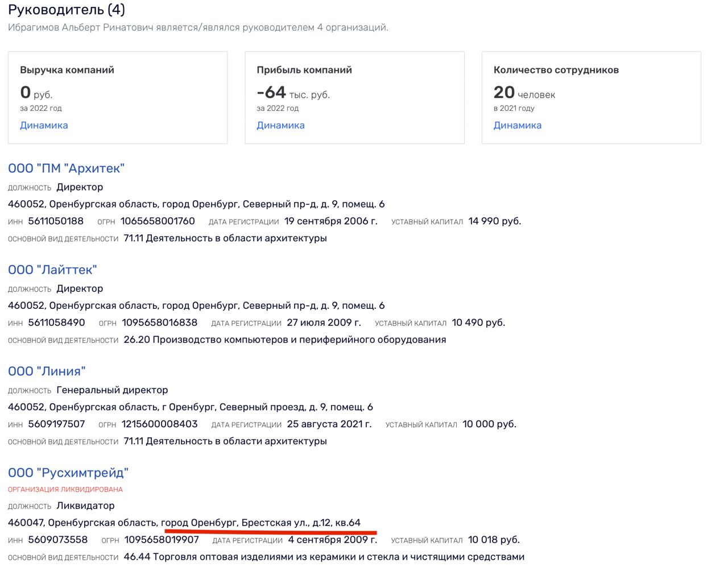Select OGRN value 1095658019907
This screenshot has width=728, height=575.
pos(162,540)
